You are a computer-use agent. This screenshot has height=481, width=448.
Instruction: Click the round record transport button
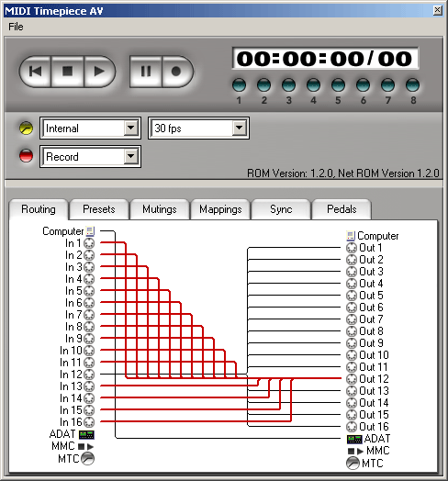click(x=177, y=72)
